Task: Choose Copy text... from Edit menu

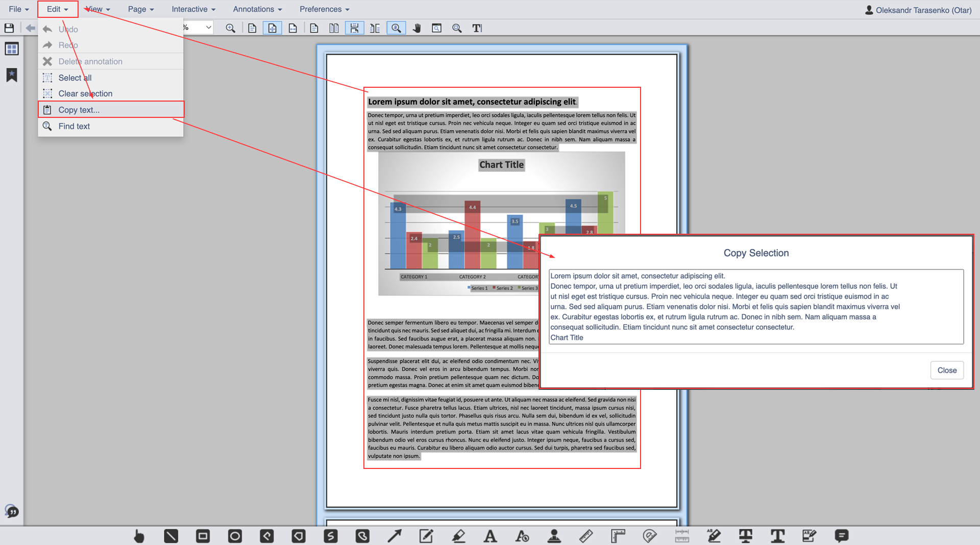Action: pyautogui.click(x=79, y=110)
